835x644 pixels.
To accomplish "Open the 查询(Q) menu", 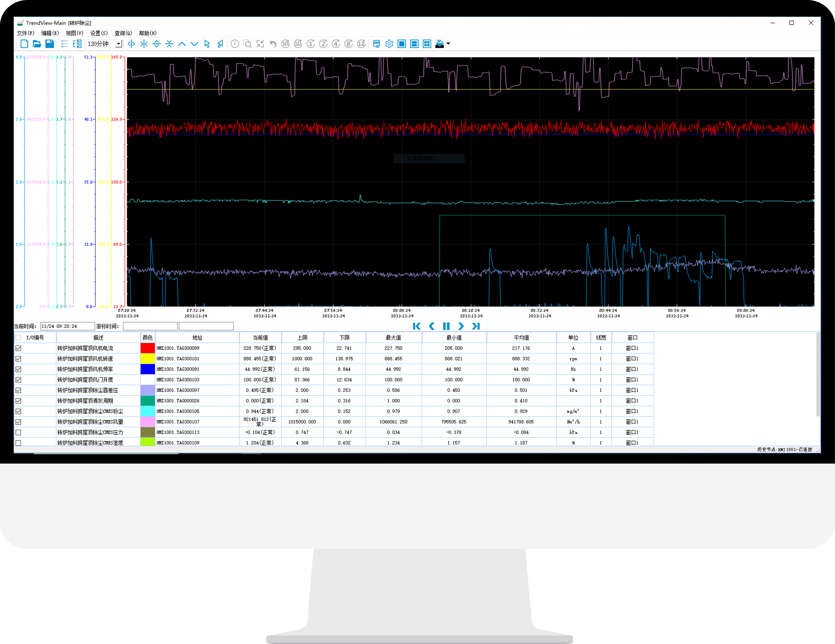I will click(123, 33).
